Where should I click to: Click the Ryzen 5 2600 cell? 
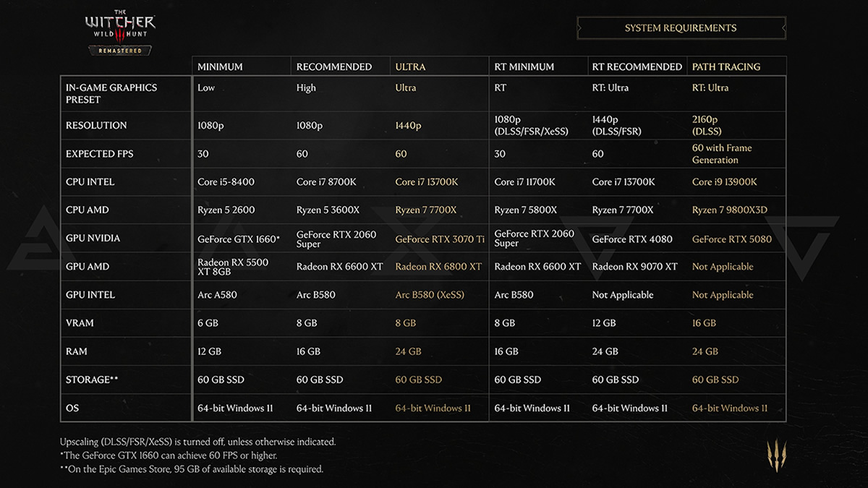coord(226,210)
